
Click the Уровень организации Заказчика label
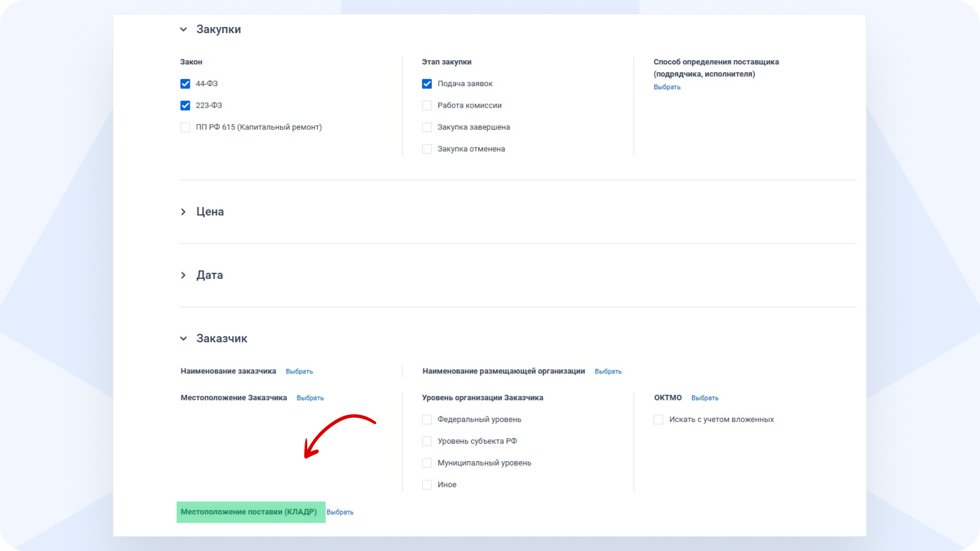coord(482,398)
